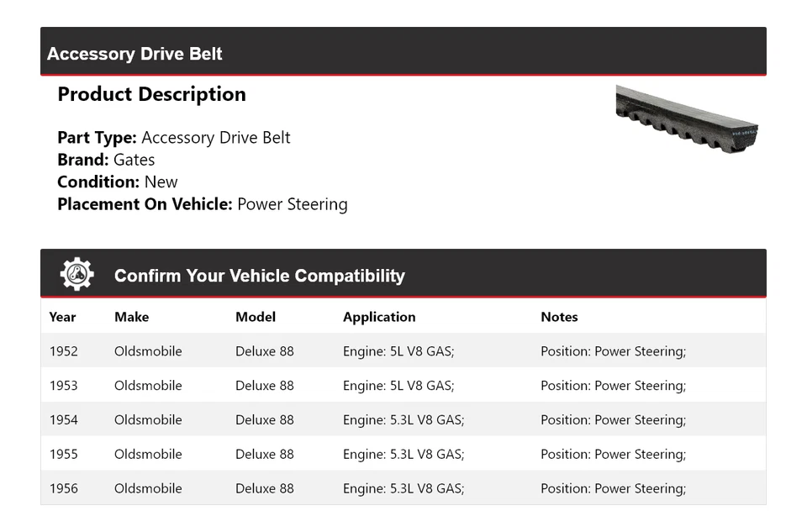This screenshot has width=807, height=532.
Task: Click Deluxe 88 in the 1954 row
Action: pyautogui.click(x=265, y=420)
